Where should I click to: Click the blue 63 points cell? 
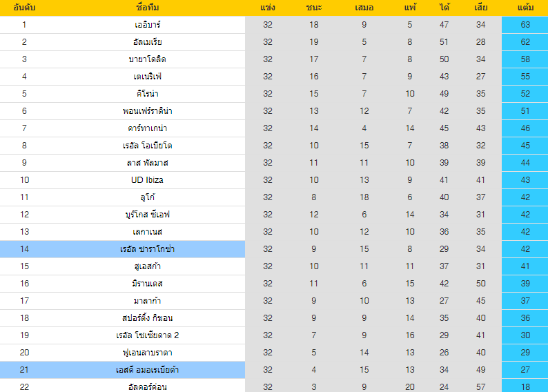pos(525,25)
